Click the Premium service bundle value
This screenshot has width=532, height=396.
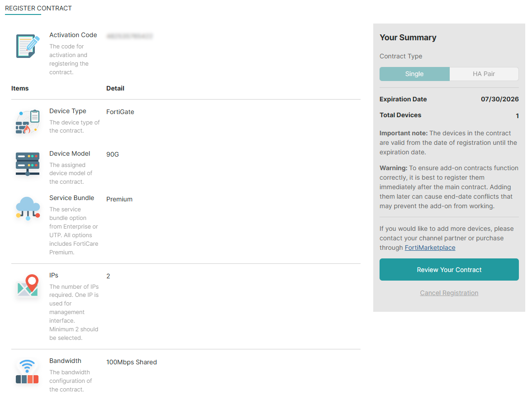(x=119, y=199)
